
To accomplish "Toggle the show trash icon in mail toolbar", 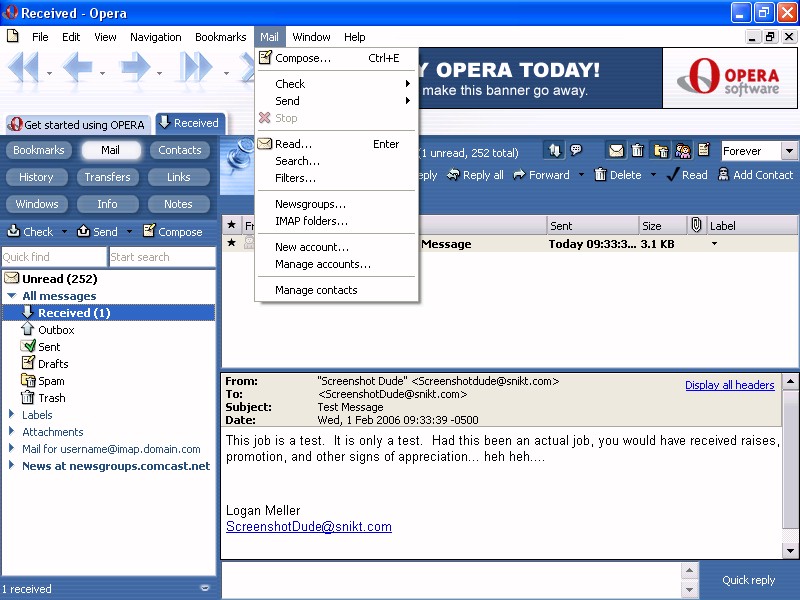I will [x=637, y=151].
